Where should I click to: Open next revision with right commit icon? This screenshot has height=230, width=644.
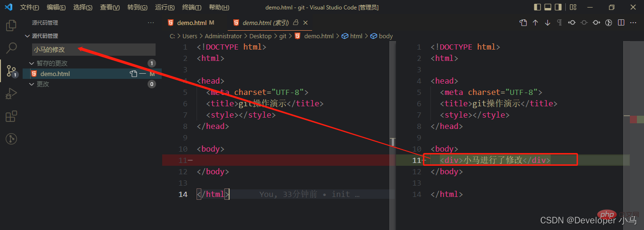(x=596, y=23)
